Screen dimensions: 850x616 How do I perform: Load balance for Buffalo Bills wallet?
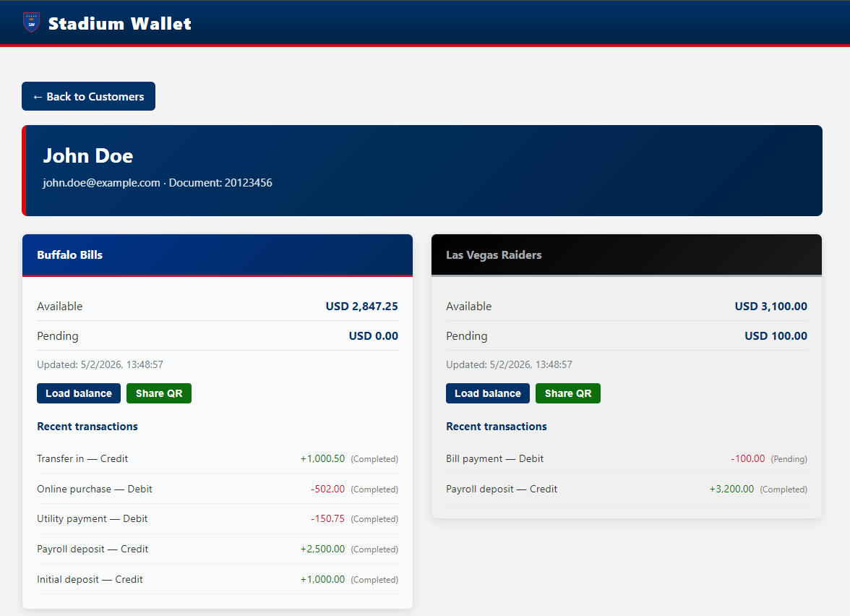tap(79, 393)
